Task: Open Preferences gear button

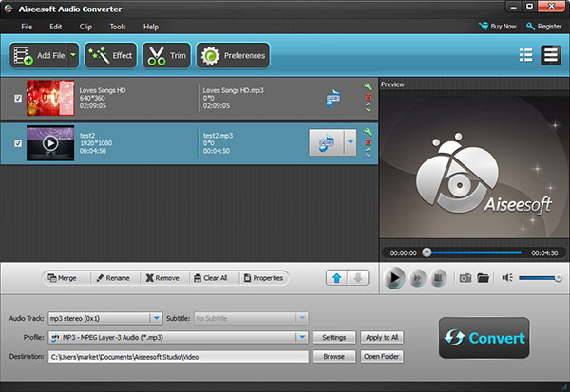Action: (x=233, y=55)
